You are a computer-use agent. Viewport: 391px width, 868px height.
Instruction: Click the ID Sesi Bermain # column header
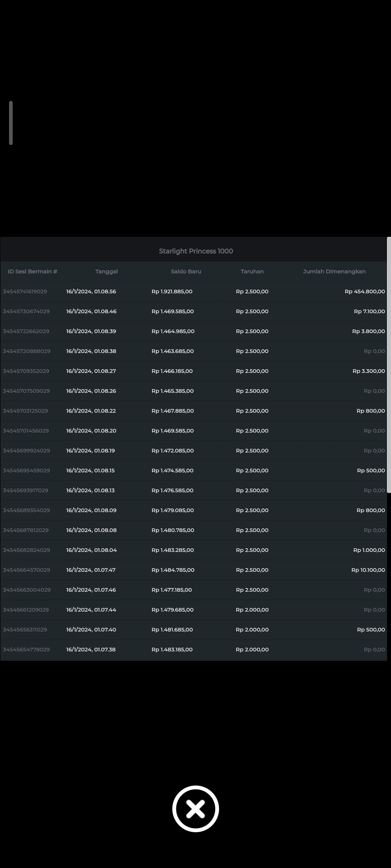tap(33, 271)
